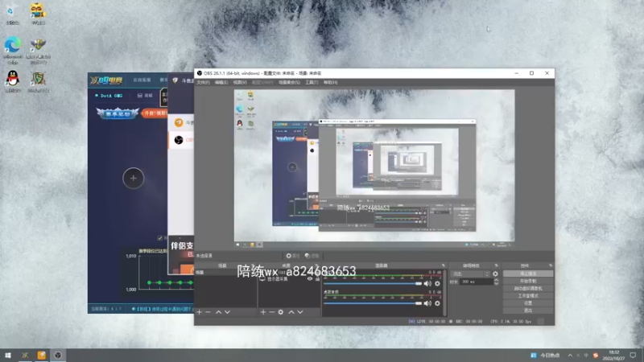
Task: Open source Filters button above docks
Action: click(x=312, y=256)
